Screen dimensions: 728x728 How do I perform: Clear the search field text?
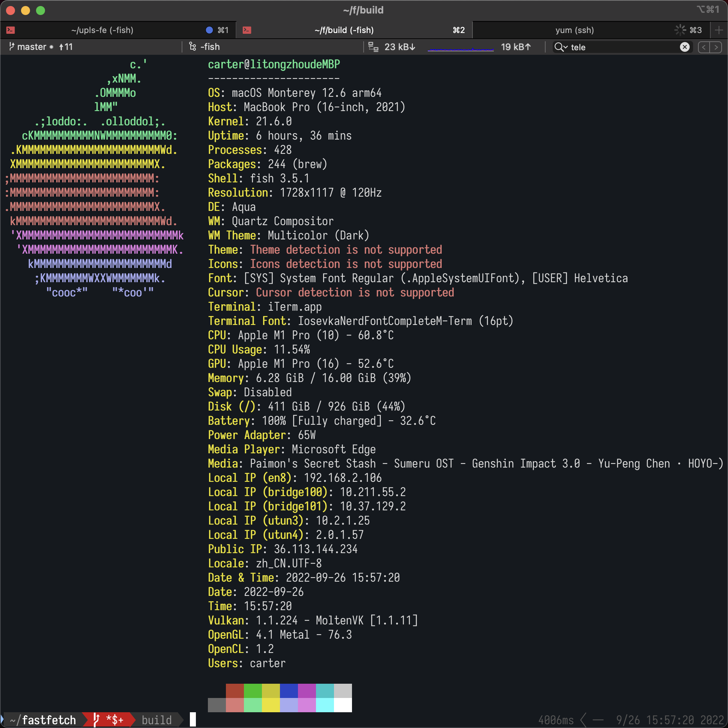pyautogui.click(x=684, y=47)
